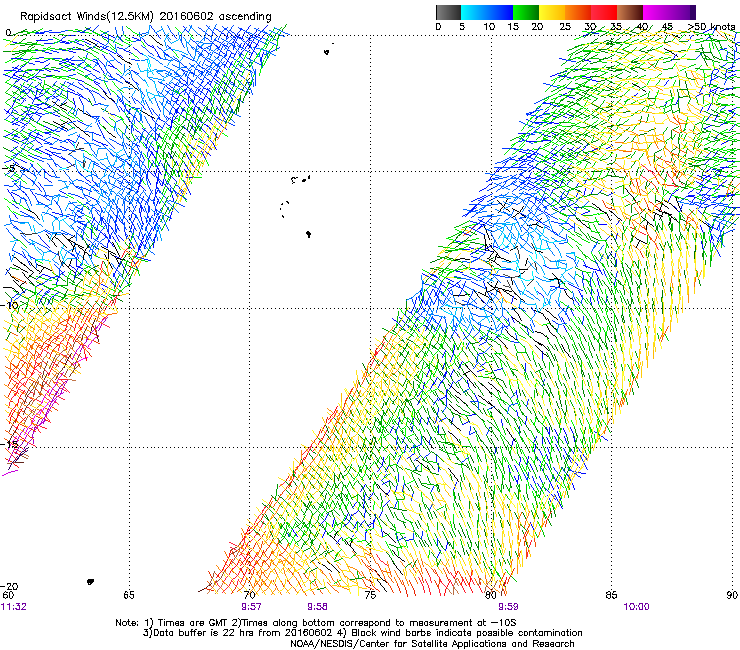Click the '75' longitude axis label
740x650 pixels.
pos(370,595)
